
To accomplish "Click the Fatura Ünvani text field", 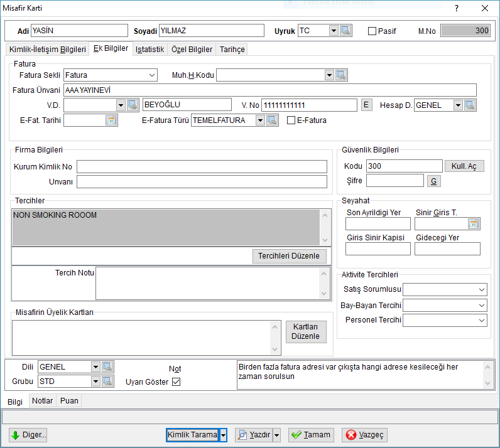I will [x=269, y=90].
